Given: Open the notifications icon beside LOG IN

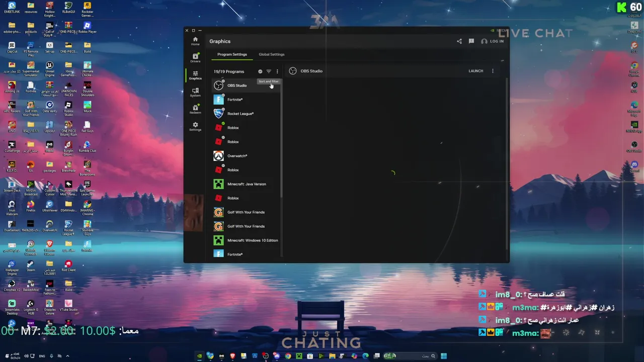Looking at the screenshot, I should click(x=471, y=41).
